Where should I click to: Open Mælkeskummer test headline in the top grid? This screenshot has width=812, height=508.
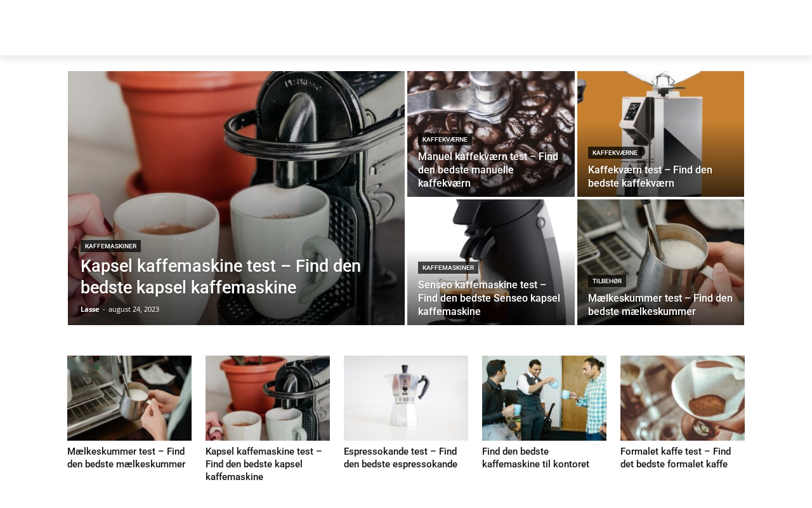660,305
